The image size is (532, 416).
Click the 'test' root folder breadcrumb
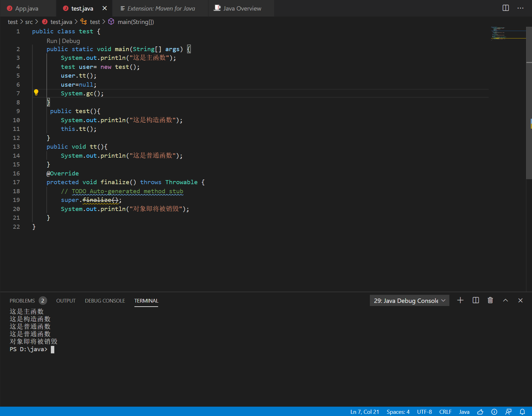coord(13,22)
